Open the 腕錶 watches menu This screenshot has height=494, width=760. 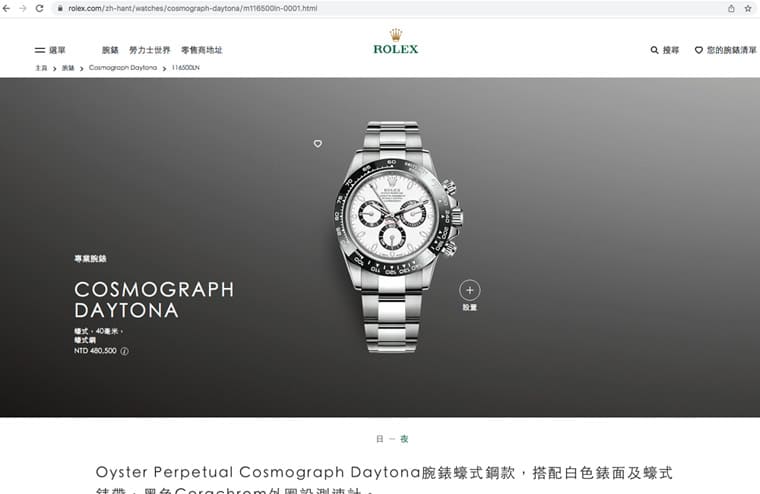coord(110,50)
